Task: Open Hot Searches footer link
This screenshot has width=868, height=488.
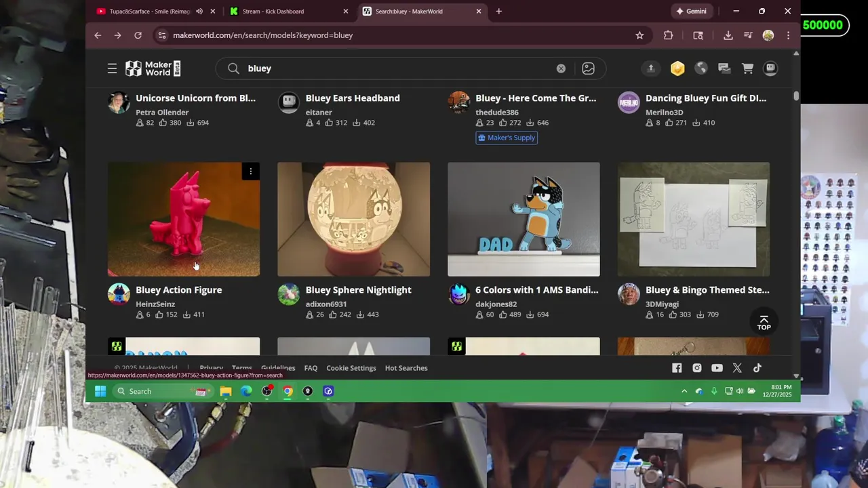Action: 406,368
